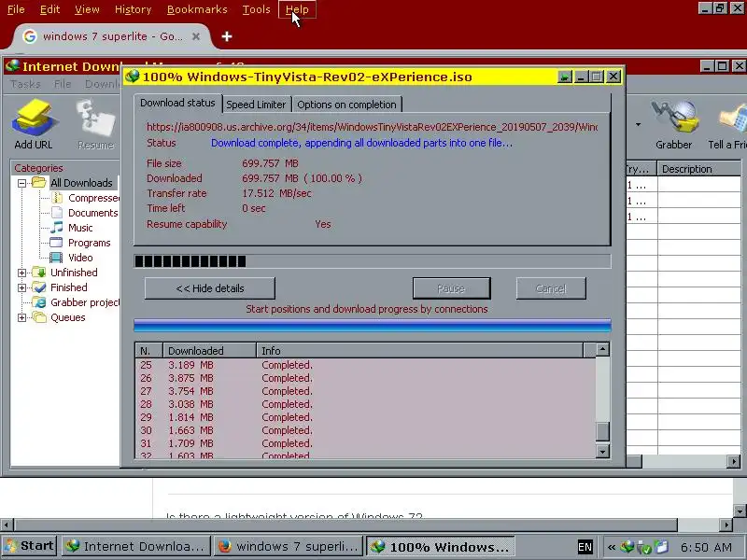Screen dimensions: 747x560
Task: Open the Firefox Edit menu
Action: (x=49, y=9)
